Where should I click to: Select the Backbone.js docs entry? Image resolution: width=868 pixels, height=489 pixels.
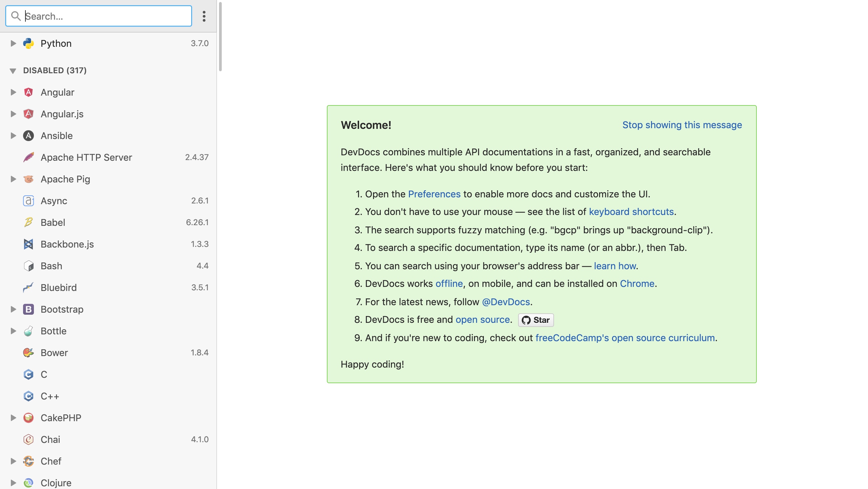108,244
